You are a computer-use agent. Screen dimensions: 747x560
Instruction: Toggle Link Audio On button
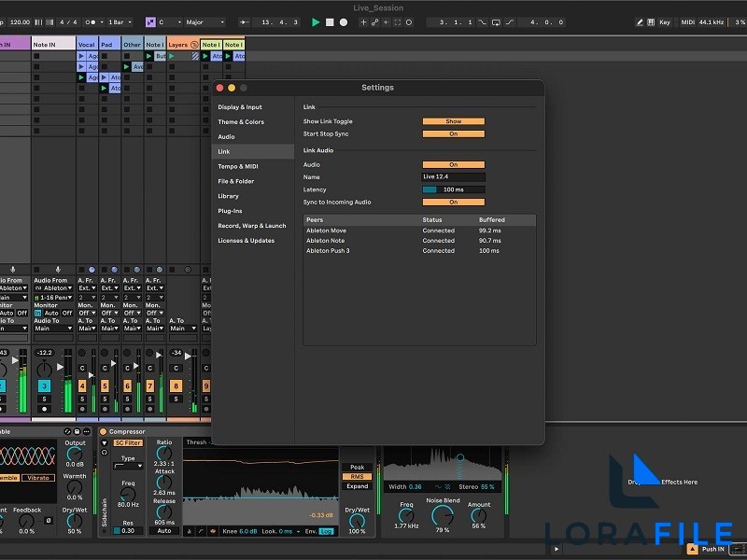(454, 165)
